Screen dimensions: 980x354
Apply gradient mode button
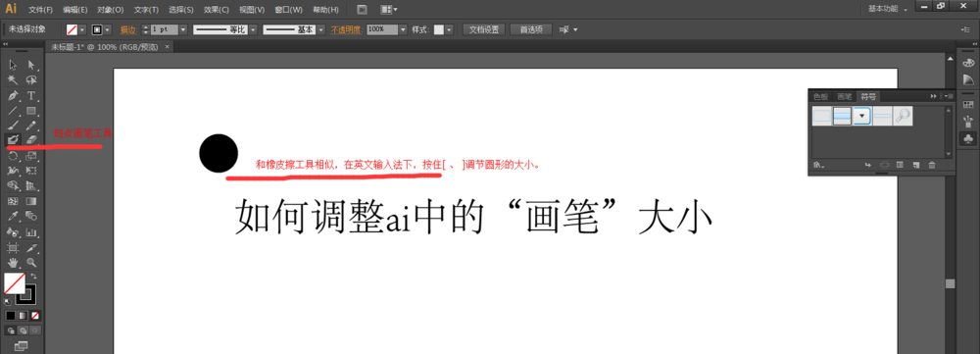[23, 316]
